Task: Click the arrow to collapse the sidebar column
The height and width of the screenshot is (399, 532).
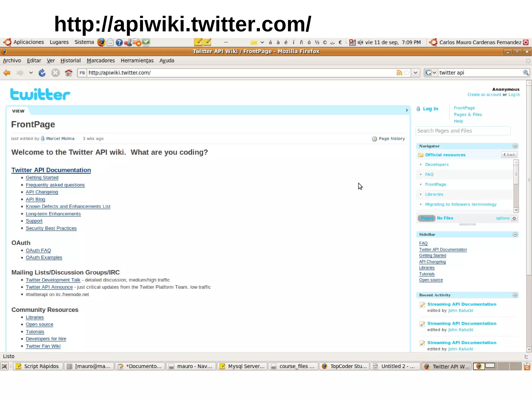Action: tap(407, 110)
